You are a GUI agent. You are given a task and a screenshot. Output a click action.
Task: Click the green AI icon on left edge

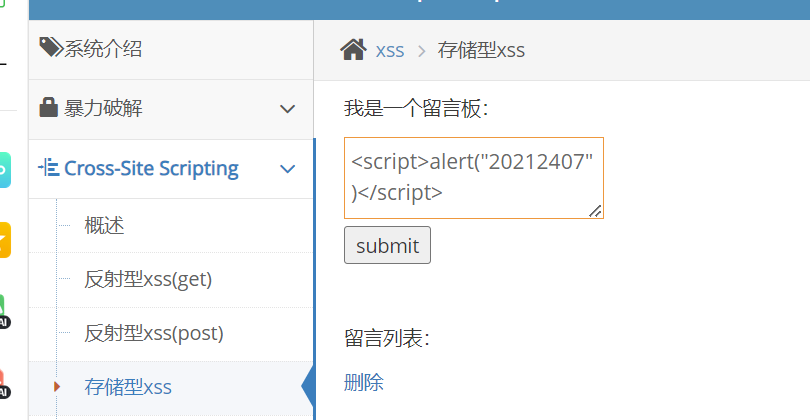click(x=4, y=310)
